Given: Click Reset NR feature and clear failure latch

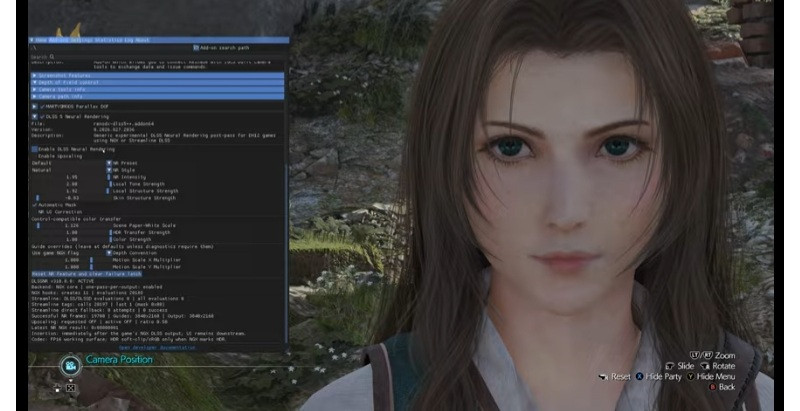Looking at the screenshot, I should click(x=87, y=274).
